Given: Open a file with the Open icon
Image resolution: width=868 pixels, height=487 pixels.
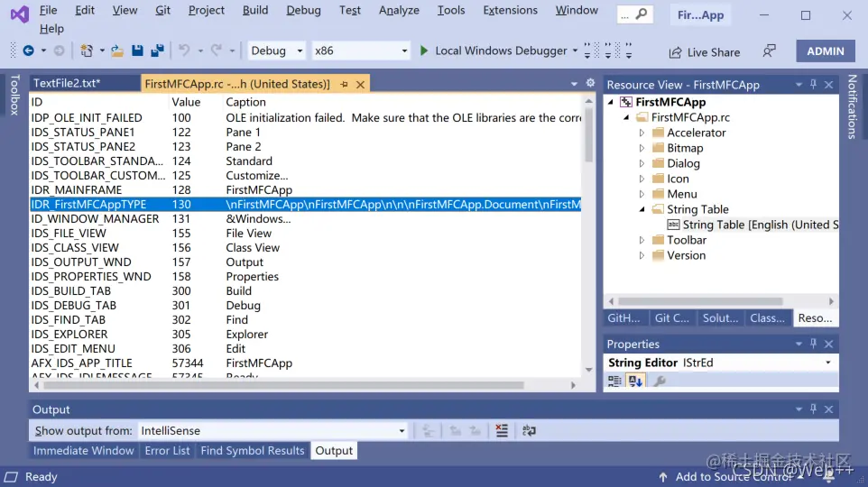Looking at the screenshot, I should pyautogui.click(x=116, y=51).
